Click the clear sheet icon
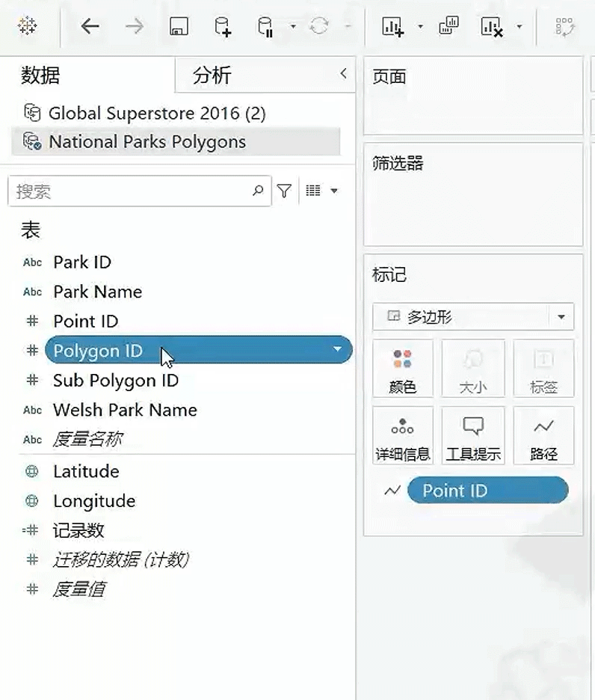 point(492,26)
